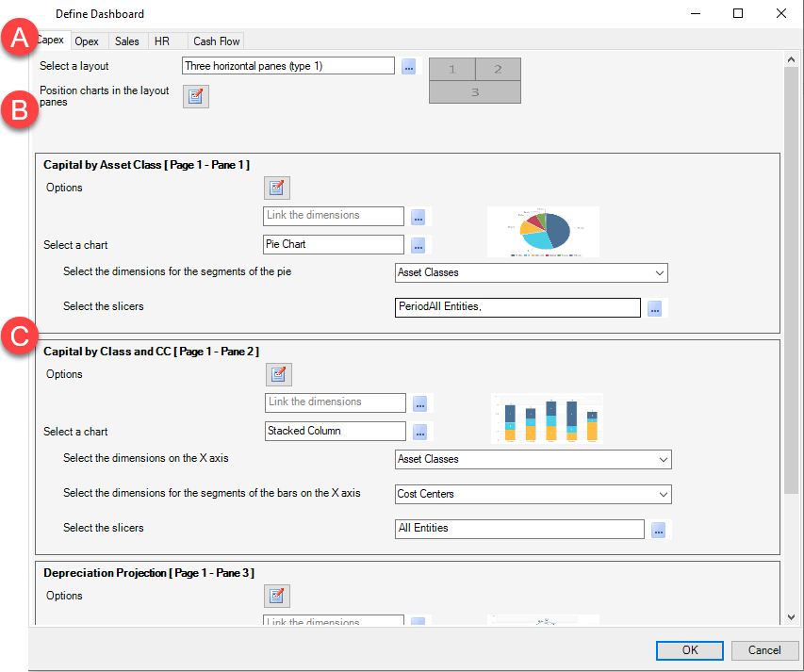Click ellipsis beside Pie Chart field
The image size is (804, 672).
pyautogui.click(x=418, y=246)
